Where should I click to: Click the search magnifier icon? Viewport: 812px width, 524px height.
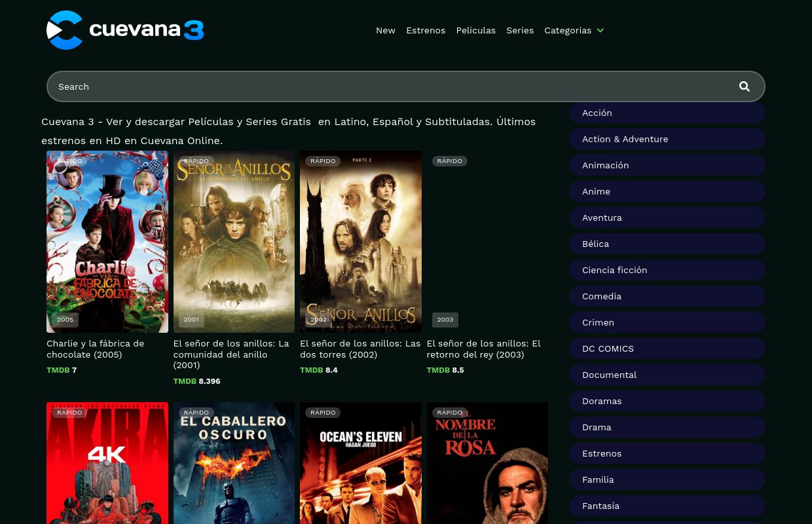745,86
